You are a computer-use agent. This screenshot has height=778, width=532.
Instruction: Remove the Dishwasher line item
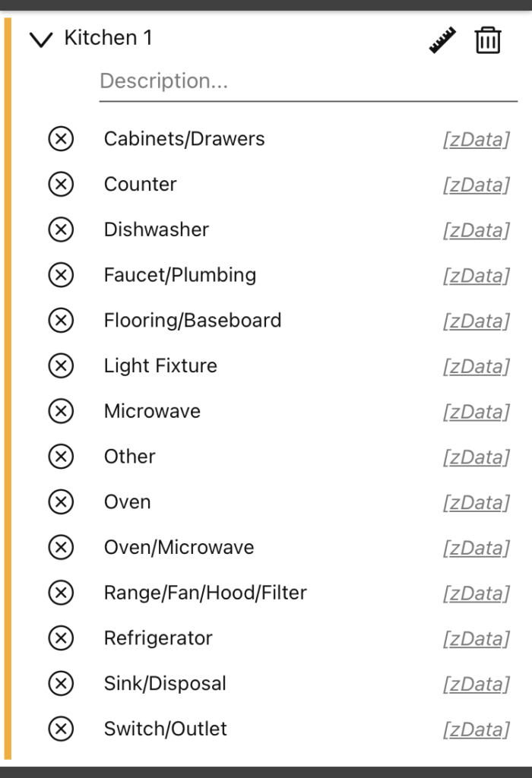pos(61,229)
